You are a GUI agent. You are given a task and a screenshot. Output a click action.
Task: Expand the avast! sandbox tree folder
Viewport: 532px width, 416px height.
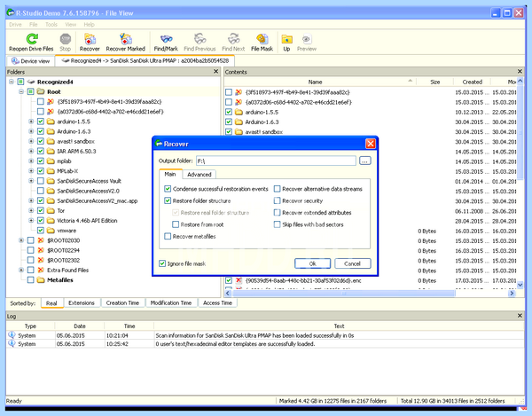[x=31, y=141]
